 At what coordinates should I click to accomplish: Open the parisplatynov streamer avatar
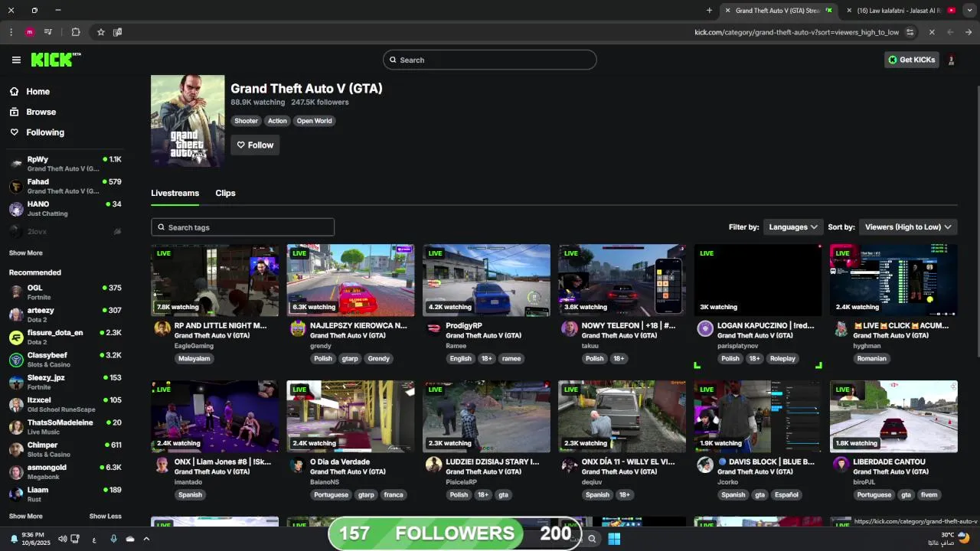pos(705,329)
